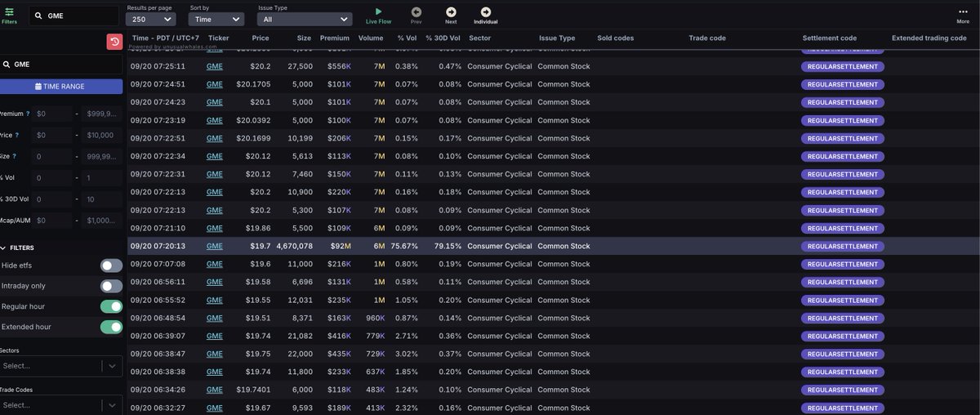
Task: Start Live Flow with the play icon
Action: (378, 11)
